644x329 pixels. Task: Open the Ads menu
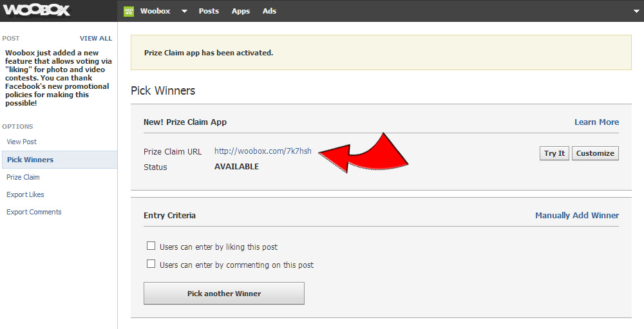tap(269, 11)
